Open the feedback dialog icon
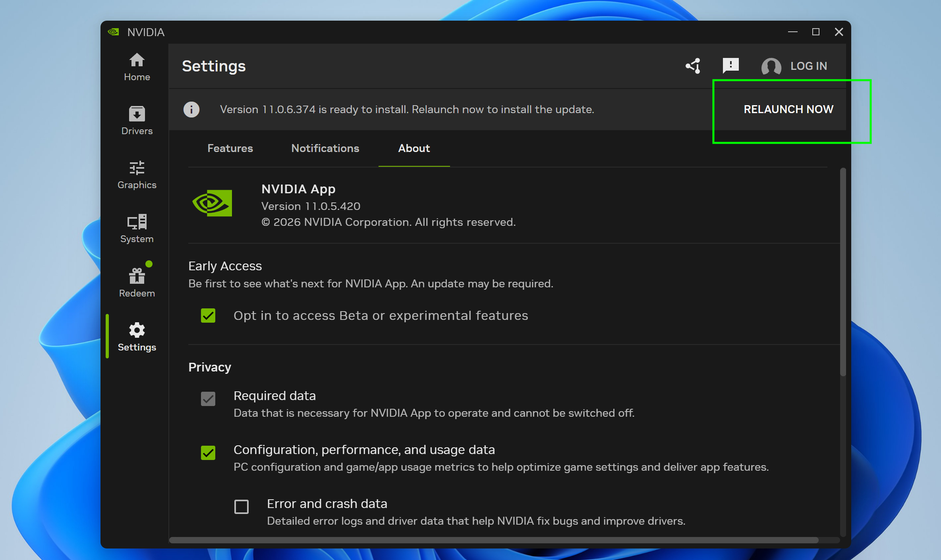Viewport: 941px width, 560px height. tap(730, 65)
